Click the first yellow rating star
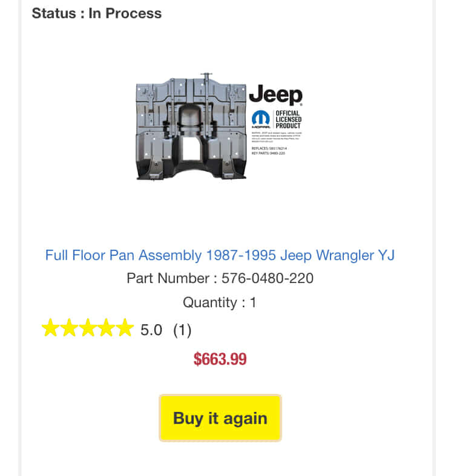This screenshot has width=454, height=476. pyautogui.click(x=51, y=328)
